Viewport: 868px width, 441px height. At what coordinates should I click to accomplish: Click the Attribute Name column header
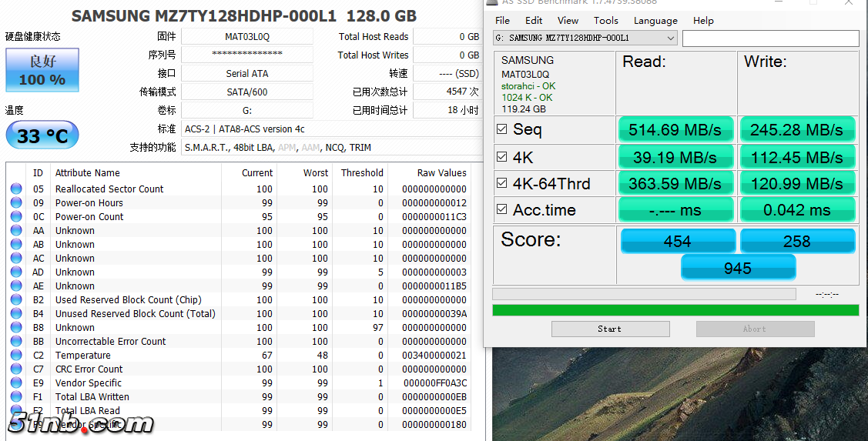[88, 172]
